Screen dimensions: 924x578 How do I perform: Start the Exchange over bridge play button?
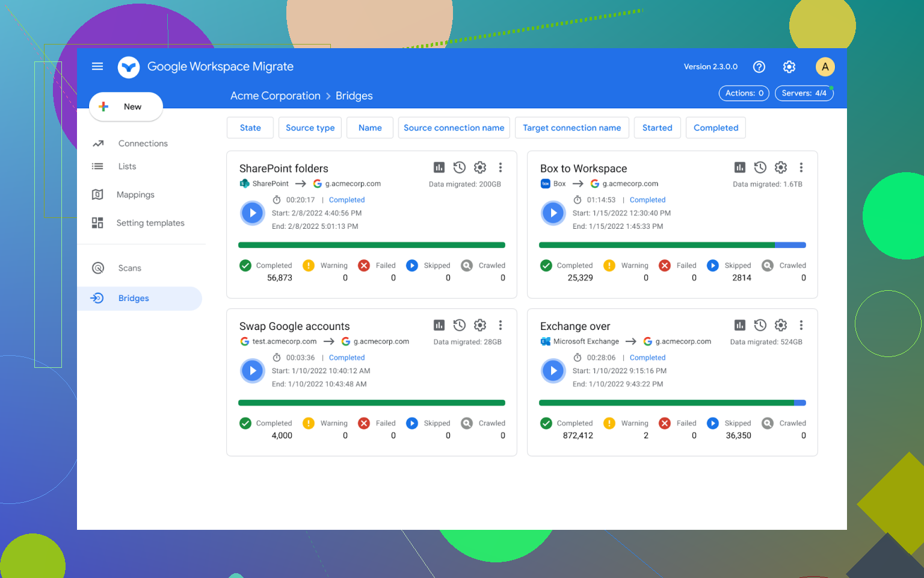pos(553,371)
